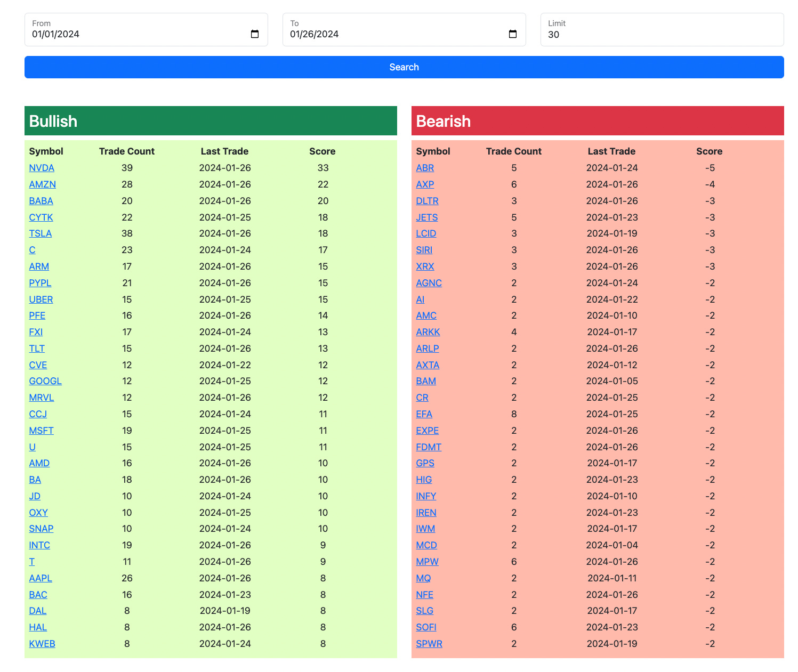Open the SIRI symbol link
This screenshot has width=798, height=672.
(424, 250)
